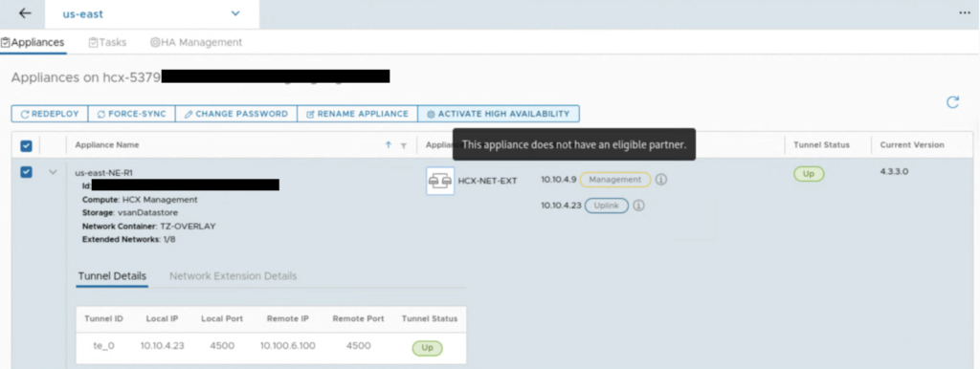Screen dimensions: 980x369
Task: Click the HCX-NET-EXT appliance type icon
Action: (x=440, y=181)
